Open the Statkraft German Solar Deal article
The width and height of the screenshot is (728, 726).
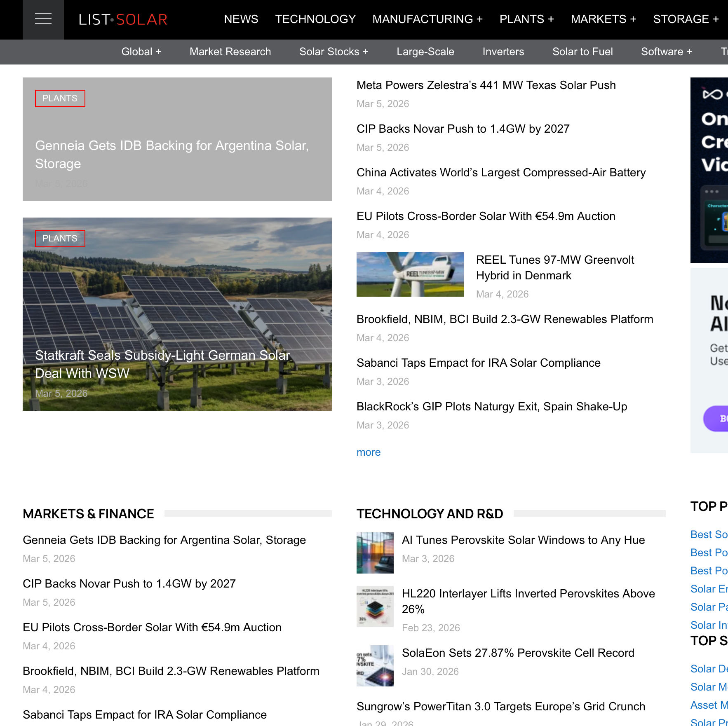tap(162, 364)
